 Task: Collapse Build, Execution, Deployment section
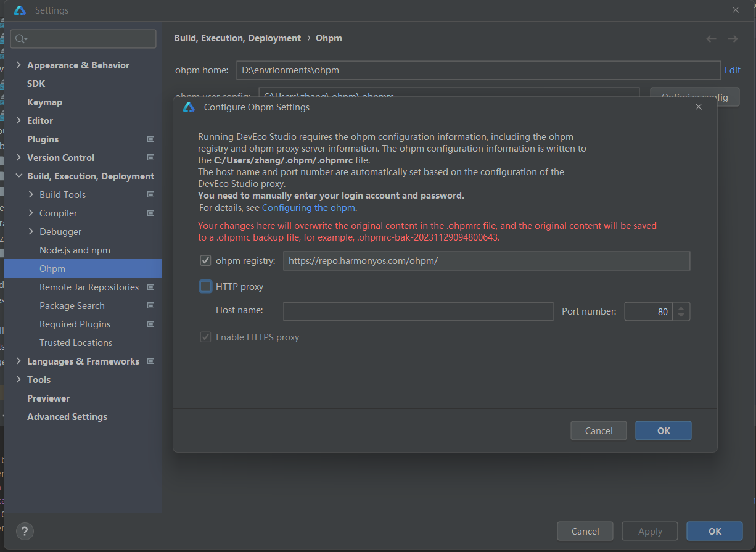pos(18,176)
